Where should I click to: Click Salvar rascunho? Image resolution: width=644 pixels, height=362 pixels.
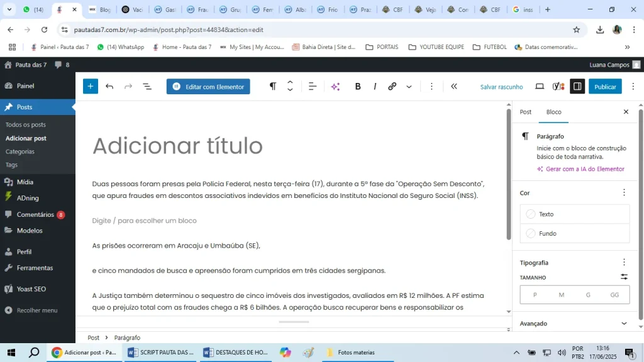[x=501, y=87]
